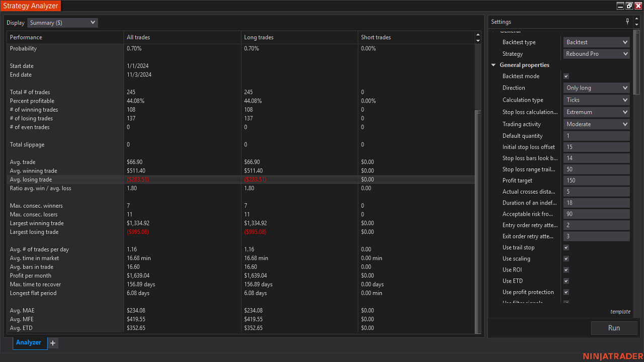Click the Profit per month row label
644x362 pixels.
(x=31, y=276)
